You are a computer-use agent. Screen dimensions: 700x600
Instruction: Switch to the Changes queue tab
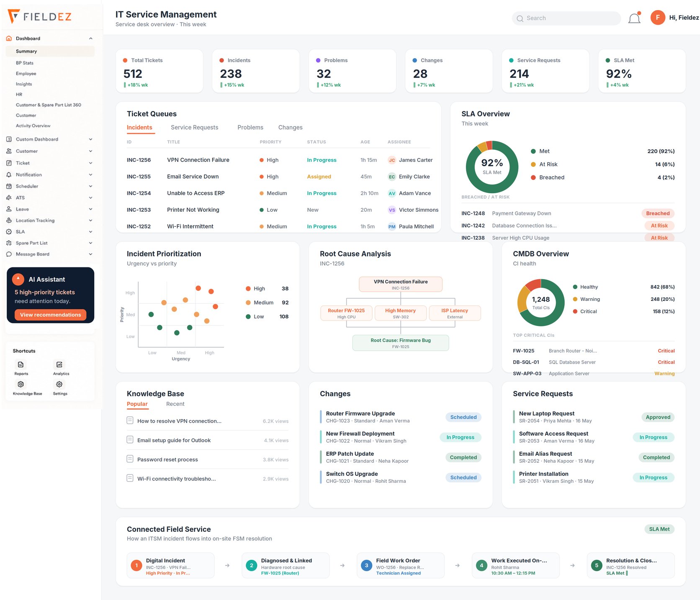(290, 128)
